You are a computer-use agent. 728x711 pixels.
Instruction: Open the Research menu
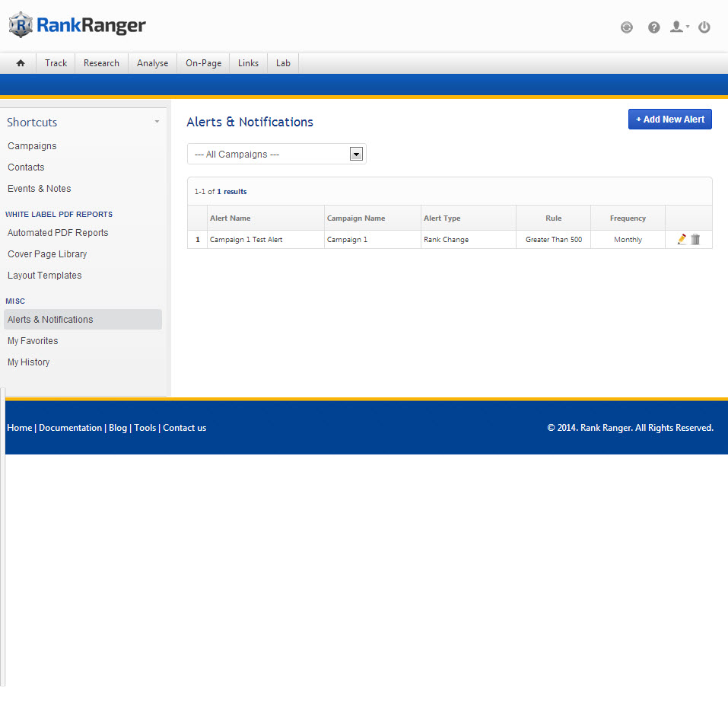[x=101, y=63]
